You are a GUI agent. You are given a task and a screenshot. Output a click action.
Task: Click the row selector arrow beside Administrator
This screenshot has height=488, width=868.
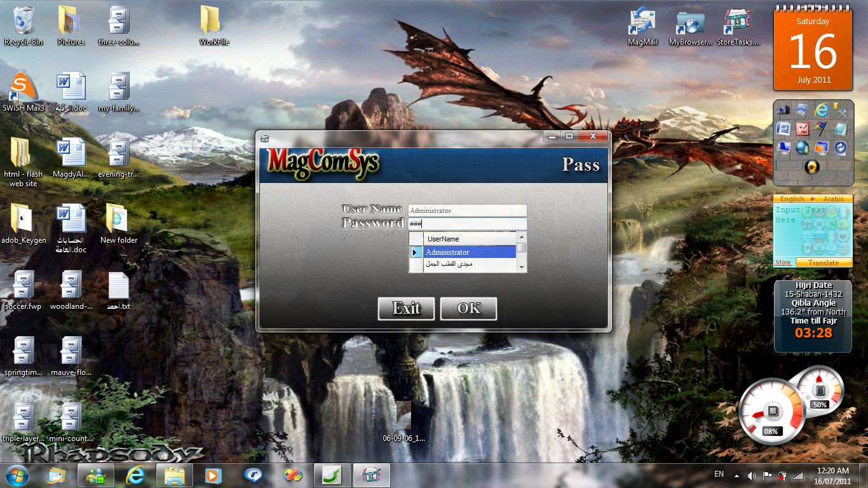point(416,252)
